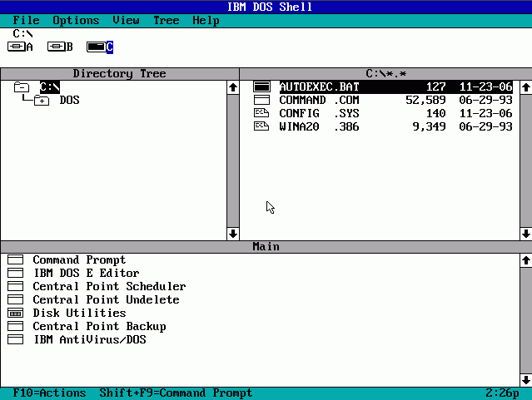Switch to drive B icon
This screenshot has width=532, height=400.
(56, 47)
